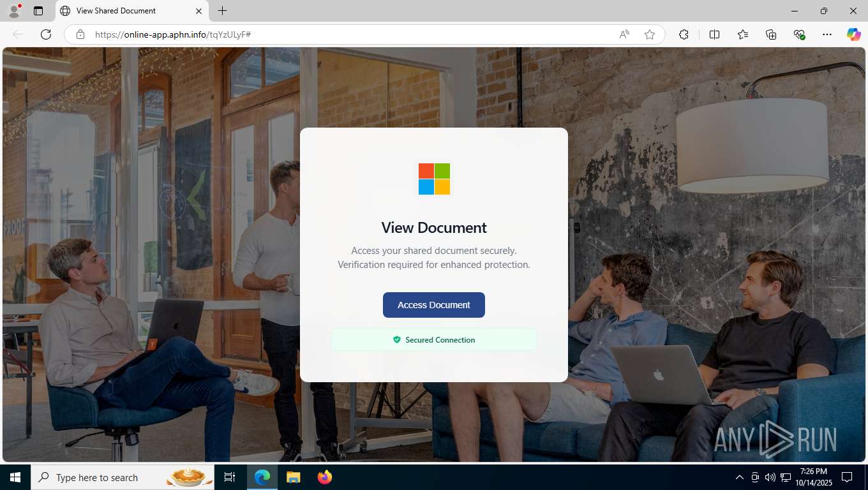Image resolution: width=868 pixels, height=490 pixels.
Task: Launch Firefox from taskbar
Action: point(324,477)
